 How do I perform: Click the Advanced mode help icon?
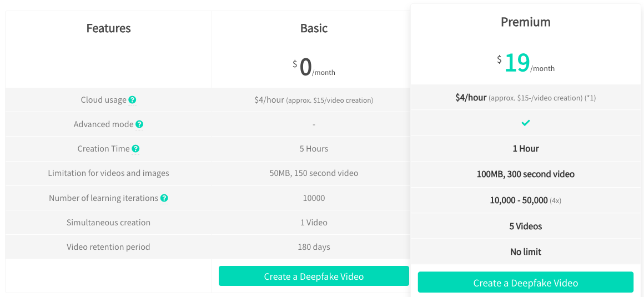coord(139,124)
